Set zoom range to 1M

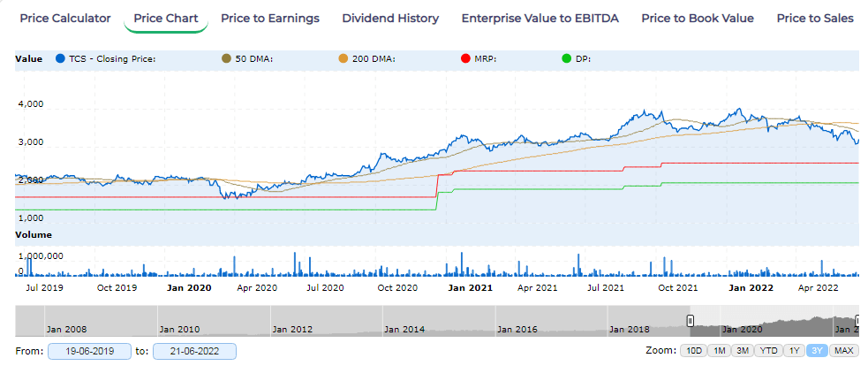719,351
